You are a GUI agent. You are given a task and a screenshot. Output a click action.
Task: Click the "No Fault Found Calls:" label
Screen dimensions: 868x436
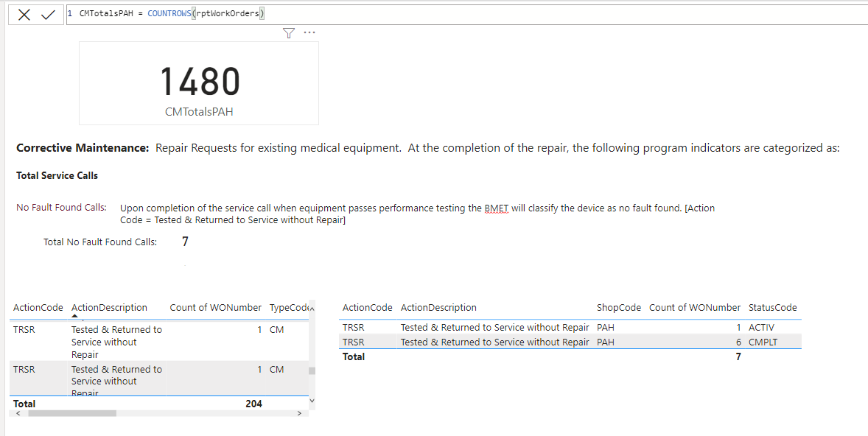[61, 208]
